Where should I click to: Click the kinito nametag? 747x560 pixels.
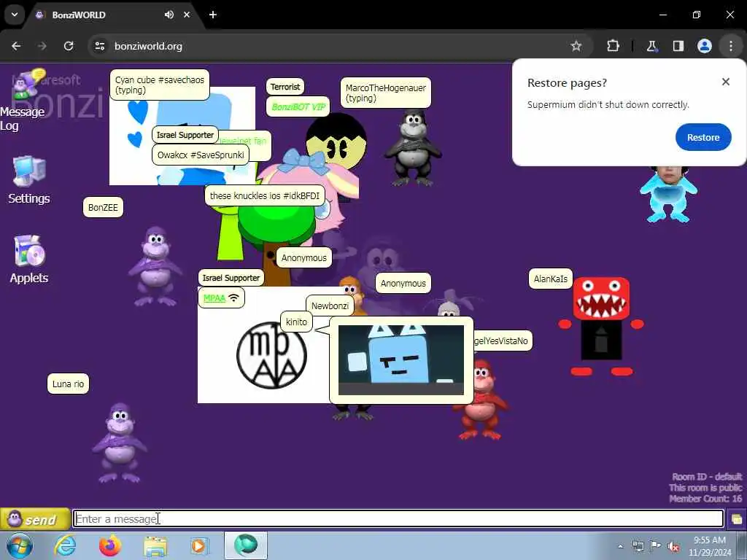(x=296, y=322)
